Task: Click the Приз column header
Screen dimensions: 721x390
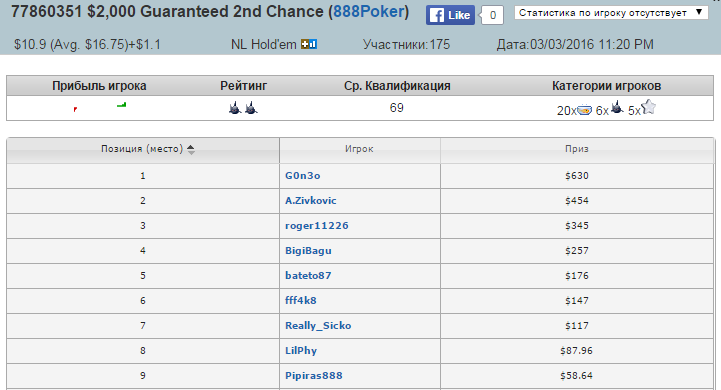Action: [x=577, y=149]
